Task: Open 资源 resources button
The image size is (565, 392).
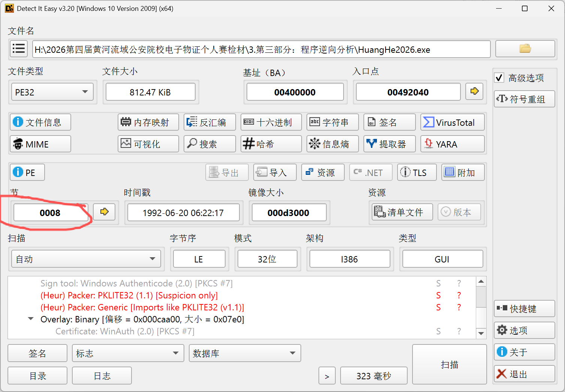Action: (x=323, y=172)
